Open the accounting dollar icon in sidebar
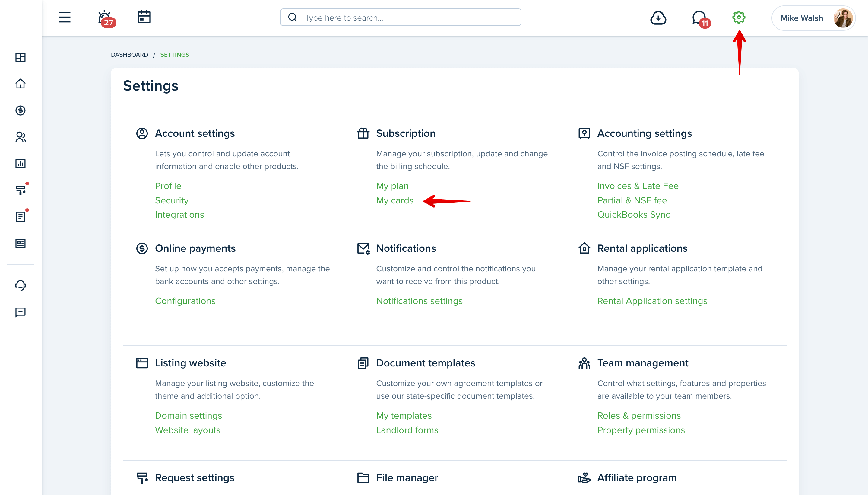The image size is (868, 495). 21,110
